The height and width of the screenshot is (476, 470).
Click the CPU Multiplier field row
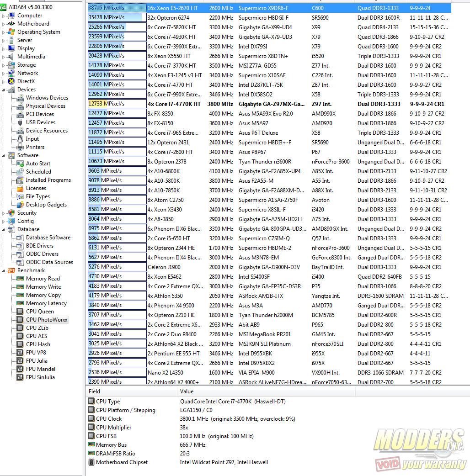[138, 428]
